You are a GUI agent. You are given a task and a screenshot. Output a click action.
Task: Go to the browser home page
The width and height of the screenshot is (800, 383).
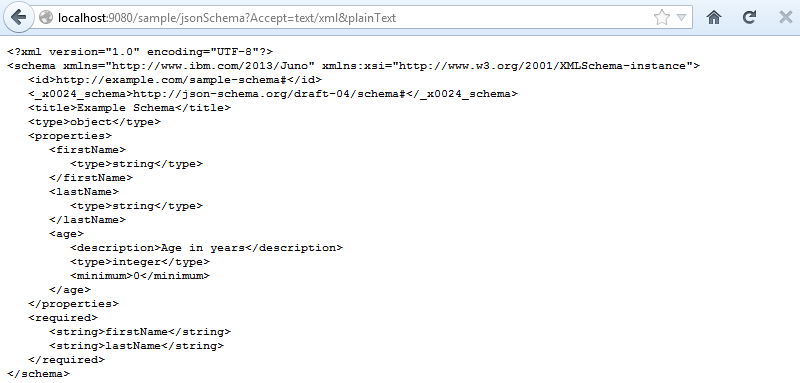714,17
